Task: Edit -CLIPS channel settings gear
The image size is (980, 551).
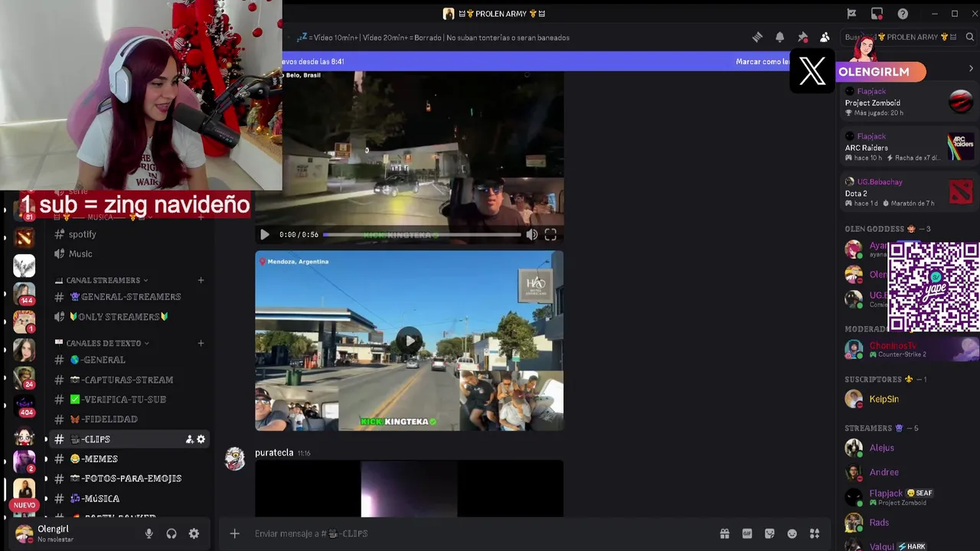Action: (x=201, y=439)
